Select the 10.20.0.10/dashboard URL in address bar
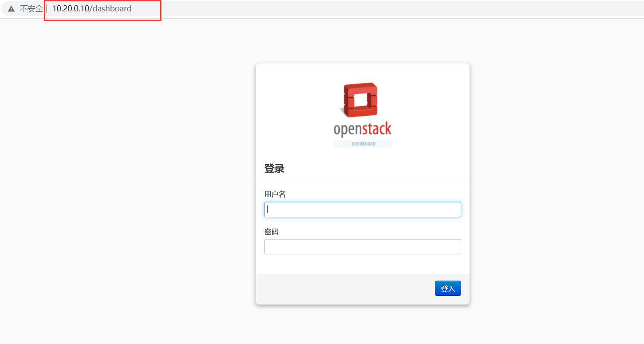 [x=92, y=9]
